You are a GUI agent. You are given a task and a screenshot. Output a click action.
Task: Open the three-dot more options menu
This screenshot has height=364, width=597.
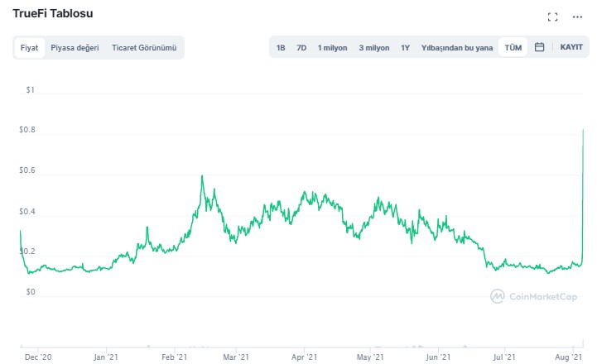click(577, 17)
